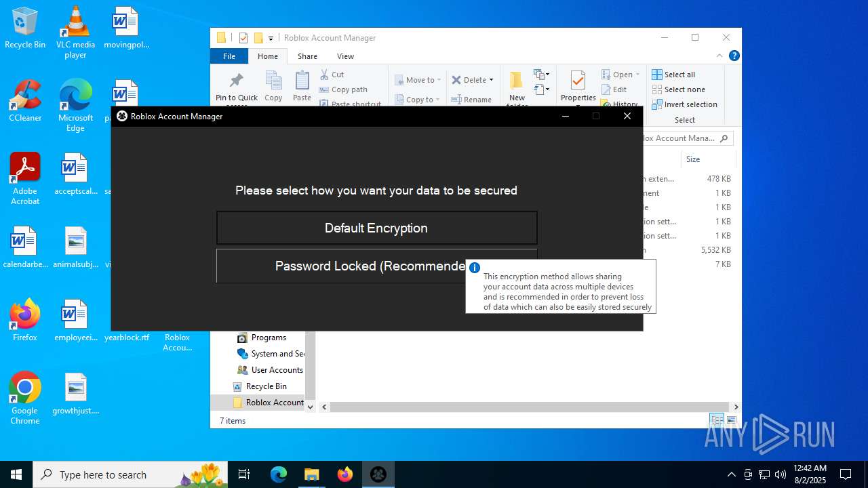Viewport: 868px width, 488px height.
Task: Switch to View tab in Explorer
Action: click(x=345, y=56)
